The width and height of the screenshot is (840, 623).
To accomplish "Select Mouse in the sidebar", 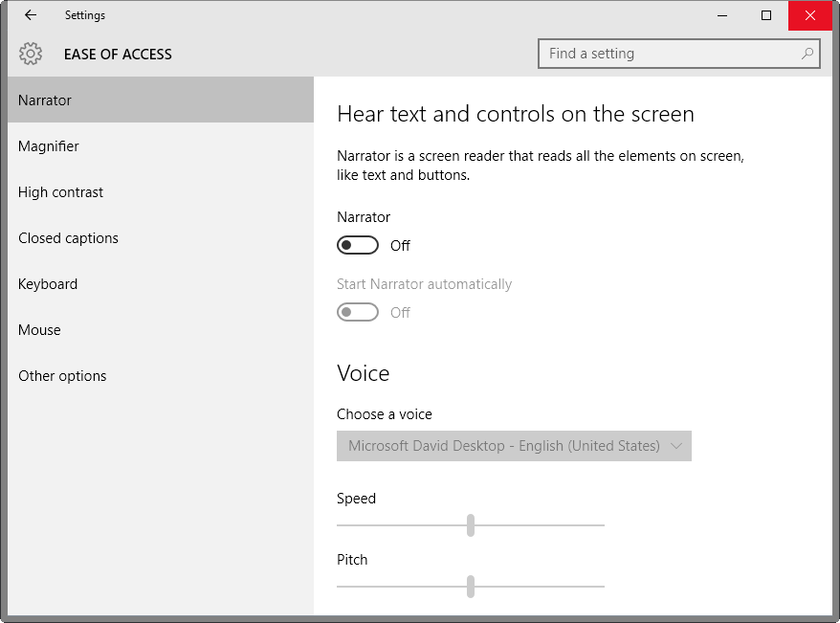I will [160, 330].
